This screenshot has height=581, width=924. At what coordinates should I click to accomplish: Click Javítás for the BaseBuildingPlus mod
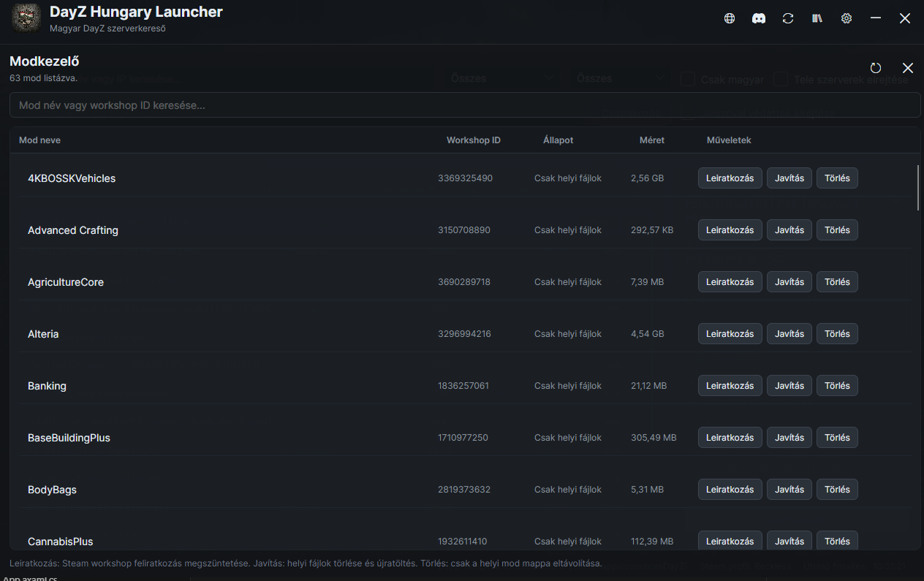click(789, 438)
